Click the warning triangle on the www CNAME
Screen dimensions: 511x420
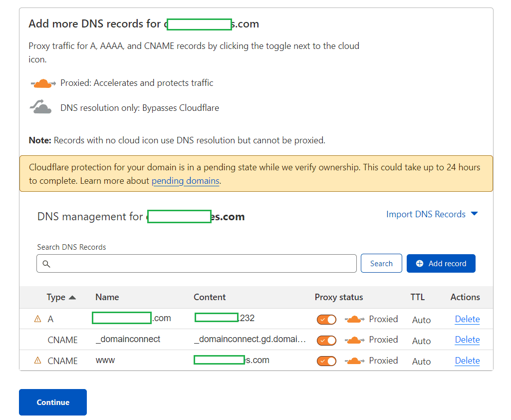[38, 361]
